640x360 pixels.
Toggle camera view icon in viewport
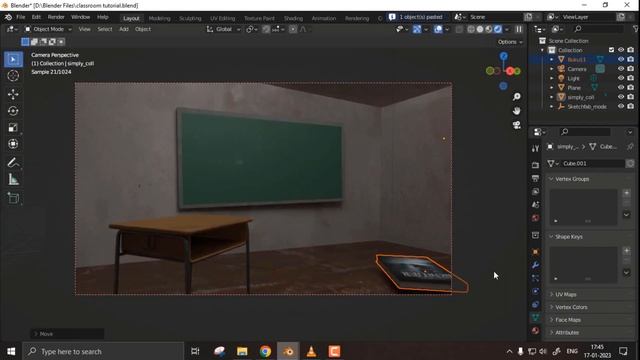click(x=517, y=125)
